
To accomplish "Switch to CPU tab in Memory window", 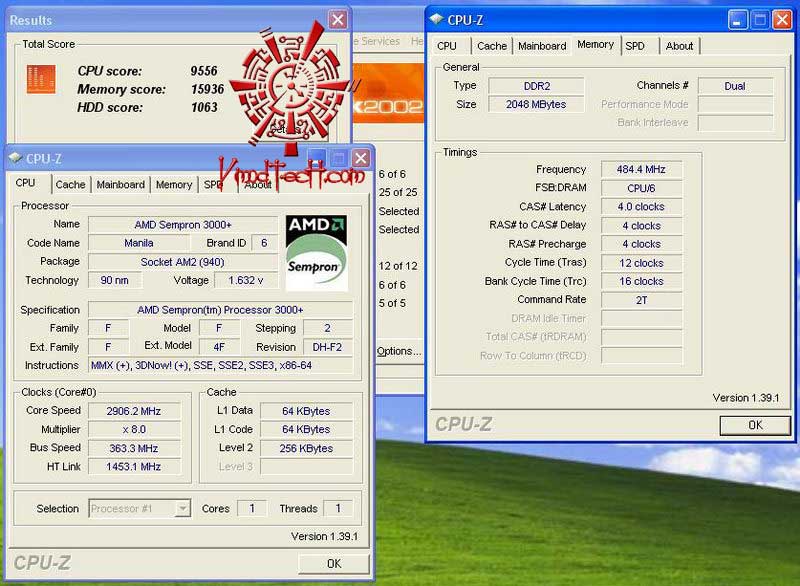I will pyautogui.click(x=447, y=46).
